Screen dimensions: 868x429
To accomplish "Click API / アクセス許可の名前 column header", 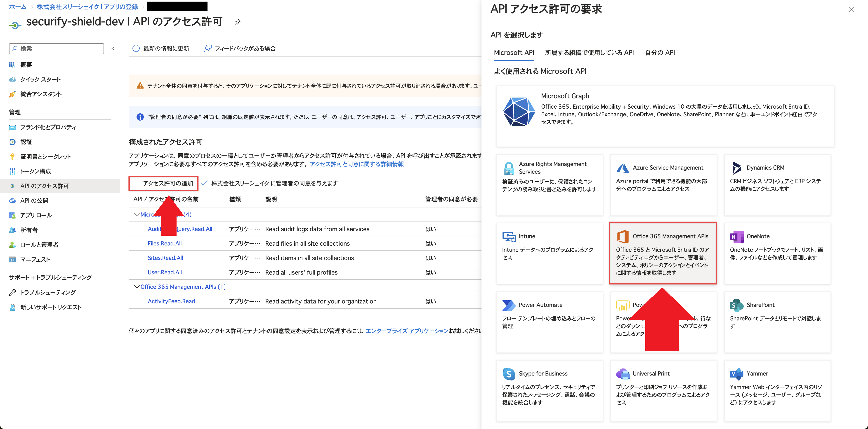I will point(166,199).
